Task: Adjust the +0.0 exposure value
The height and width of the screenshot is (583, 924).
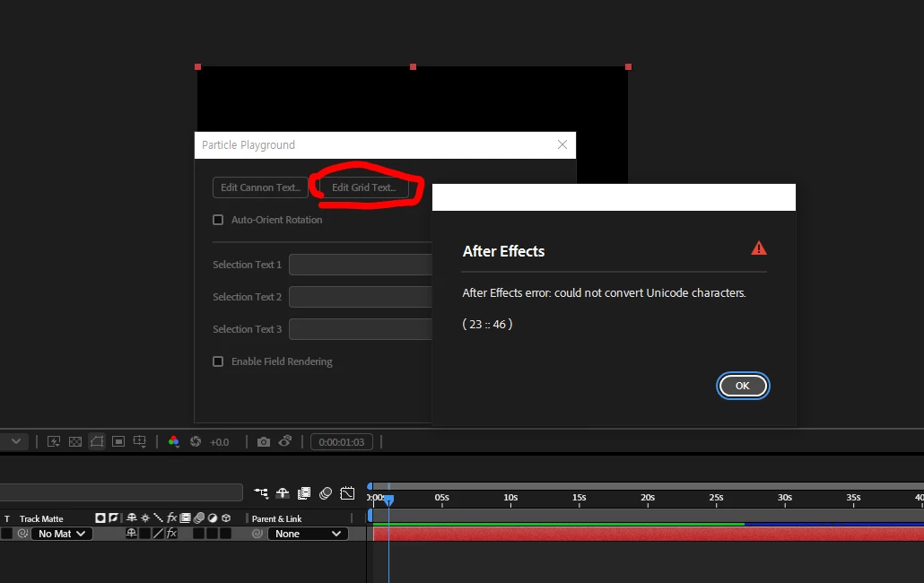Action: pos(219,442)
